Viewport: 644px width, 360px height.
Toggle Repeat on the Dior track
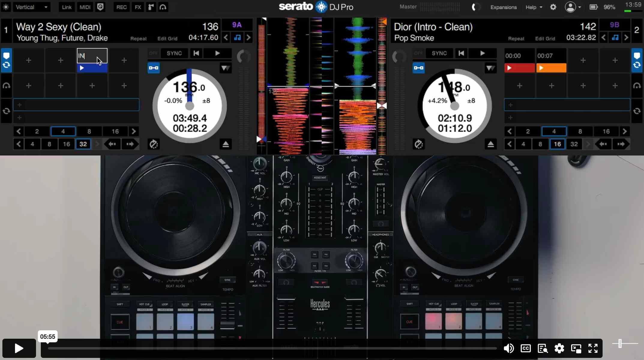tap(516, 38)
